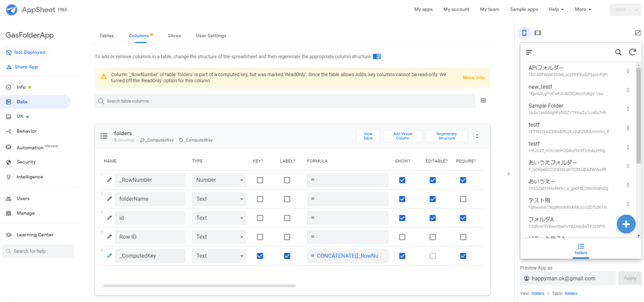This screenshot has width=644, height=302.
Task: Open Behavior section icon
Action: [x=9, y=131]
